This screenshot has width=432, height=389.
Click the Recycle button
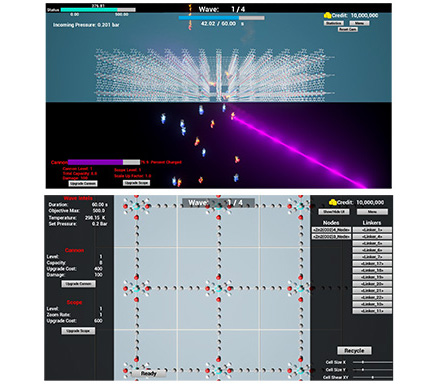(x=354, y=351)
